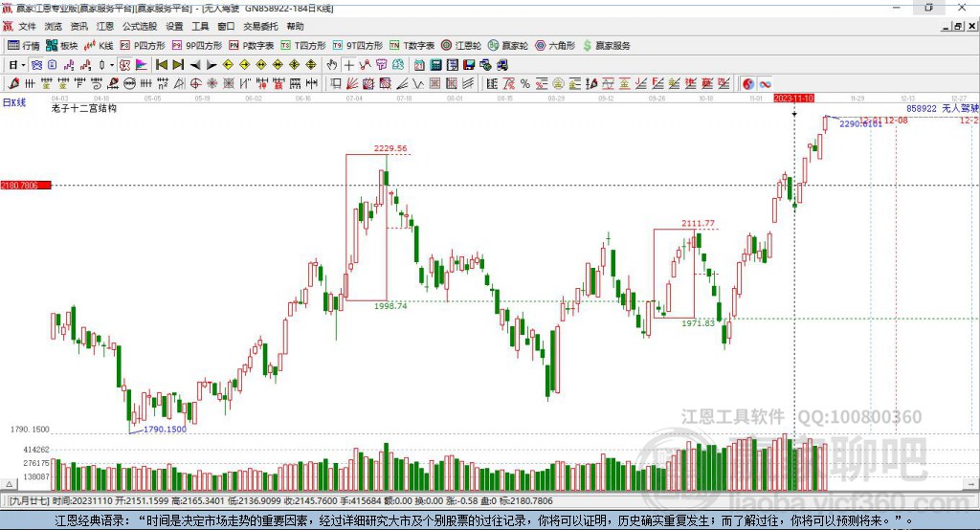This screenshot has width=980, height=530.
Task: Open the 9P四方形 tool
Action: coord(196,46)
